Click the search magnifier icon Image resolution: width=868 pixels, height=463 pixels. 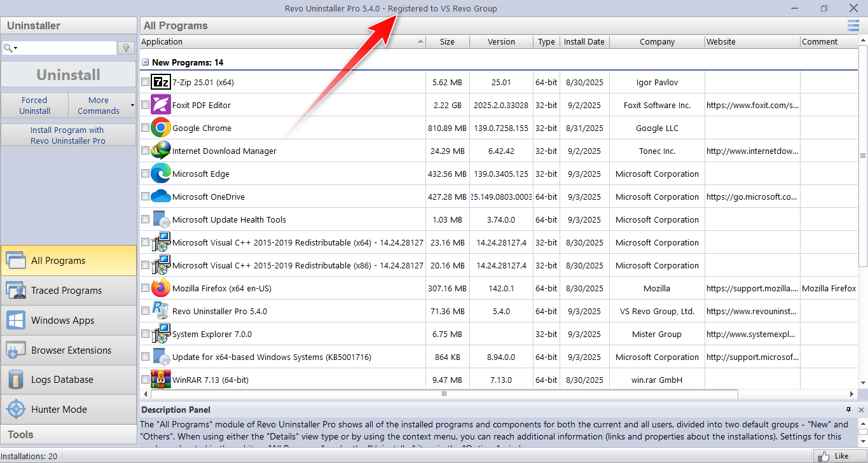(8, 48)
